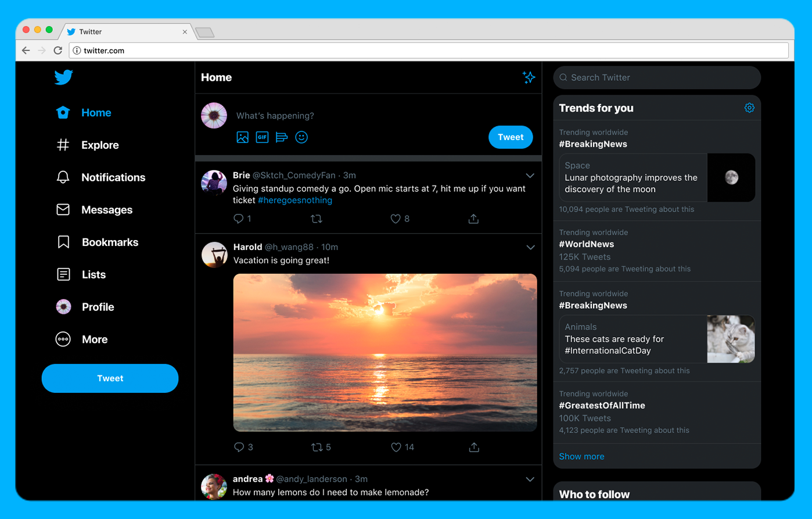Click the cat thumbnail in trends
The width and height of the screenshot is (812, 519).
[x=731, y=339]
